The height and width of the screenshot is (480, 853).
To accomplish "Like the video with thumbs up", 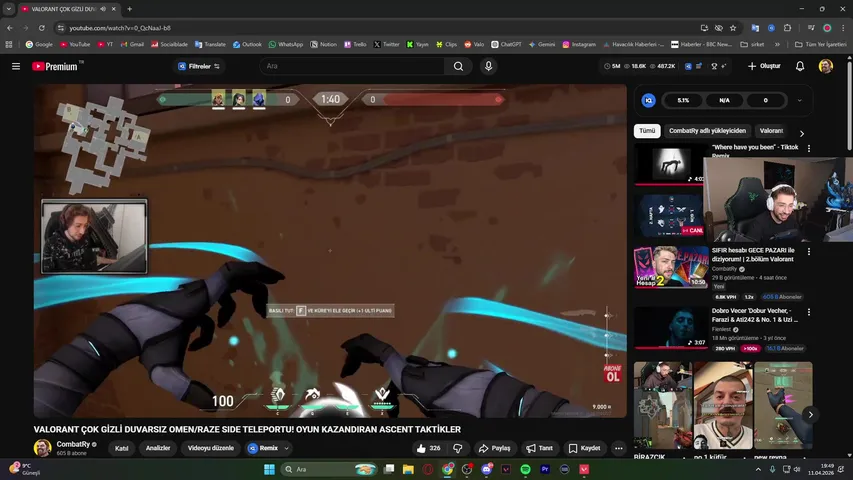I will click(x=429, y=448).
